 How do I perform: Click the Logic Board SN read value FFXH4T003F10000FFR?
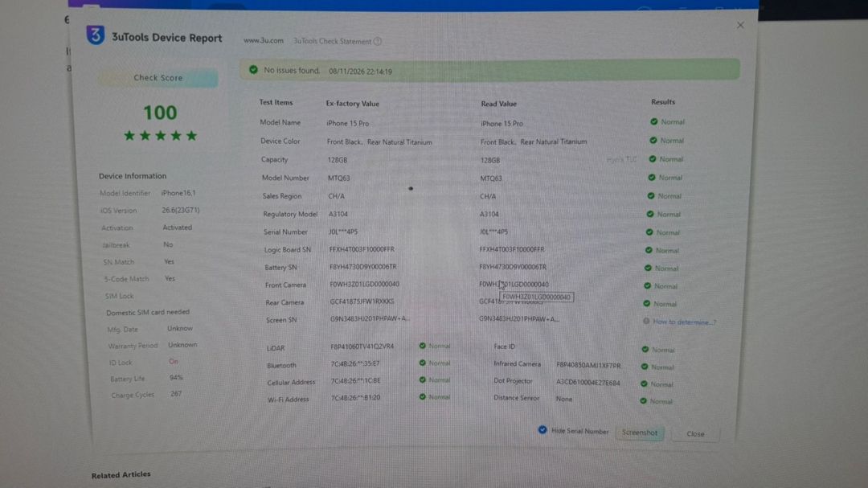(x=512, y=249)
